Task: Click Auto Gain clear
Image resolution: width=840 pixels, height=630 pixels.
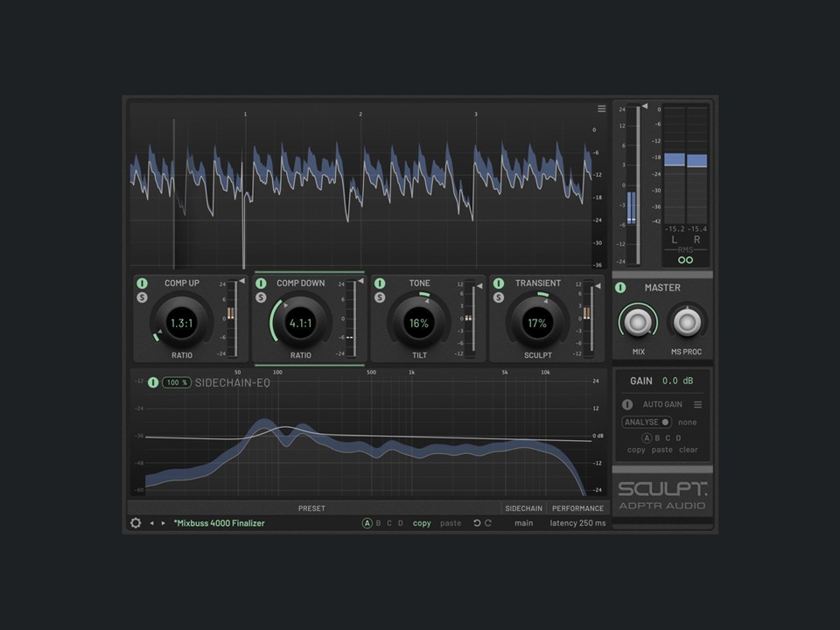Action: click(x=689, y=450)
